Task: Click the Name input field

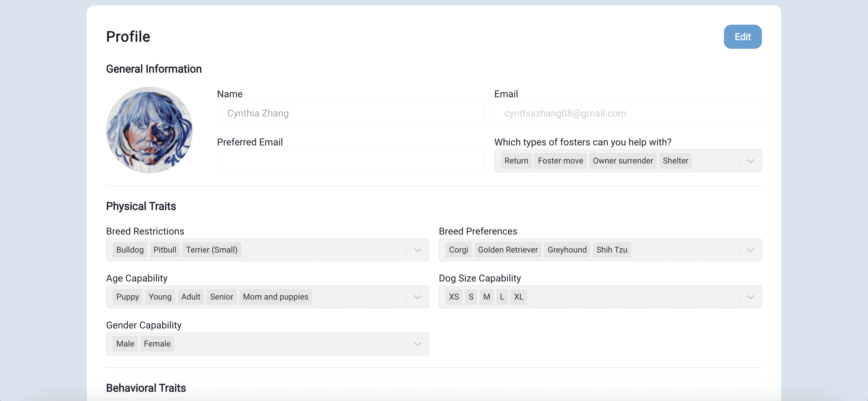Action: (x=351, y=113)
